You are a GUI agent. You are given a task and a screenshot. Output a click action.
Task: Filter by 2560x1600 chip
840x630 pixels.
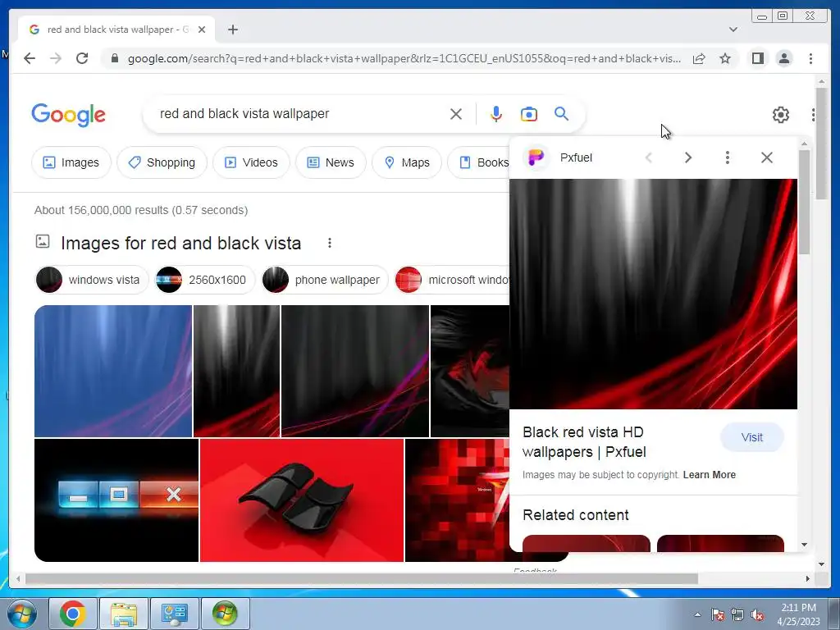(x=204, y=280)
